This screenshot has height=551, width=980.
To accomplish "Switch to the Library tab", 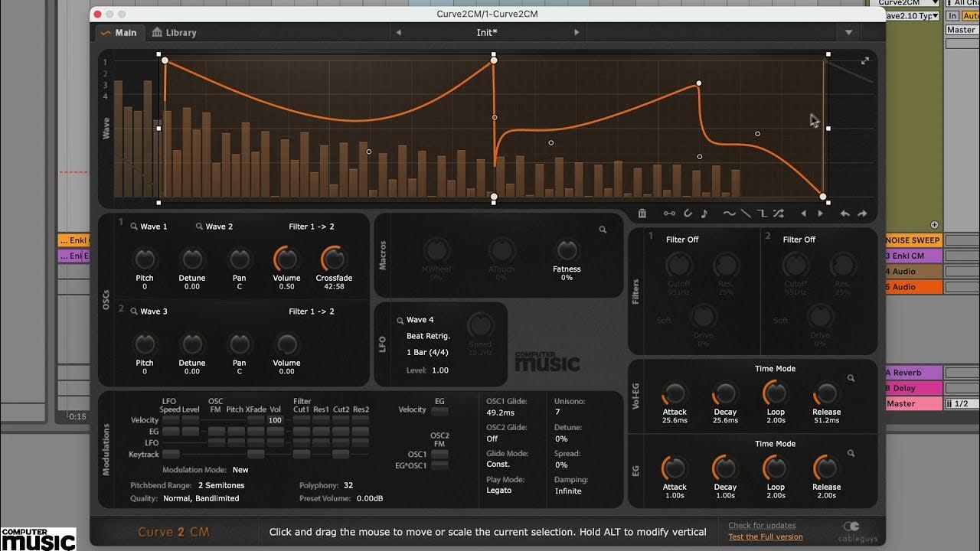I will [x=174, y=33].
